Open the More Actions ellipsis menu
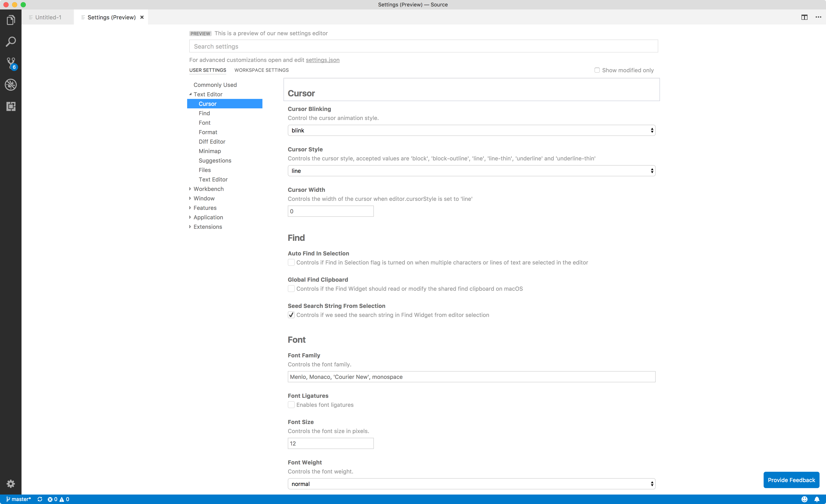Screen dimensions: 826x504 click(x=818, y=17)
